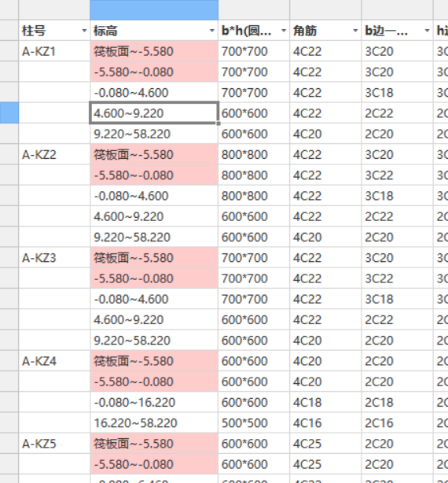Image resolution: width=448 pixels, height=483 pixels.
Task: Expand the b*h column filter arrow
Action: coord(284,31)
